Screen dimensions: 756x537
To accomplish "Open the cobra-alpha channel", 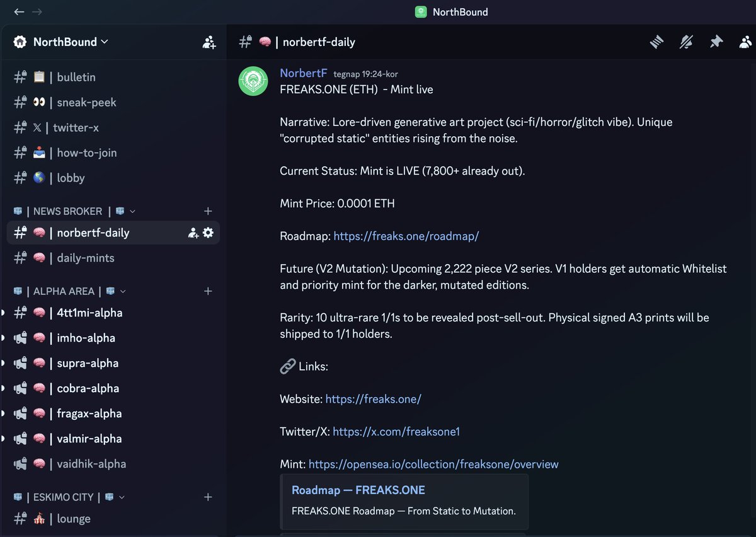I will point(113,388).
